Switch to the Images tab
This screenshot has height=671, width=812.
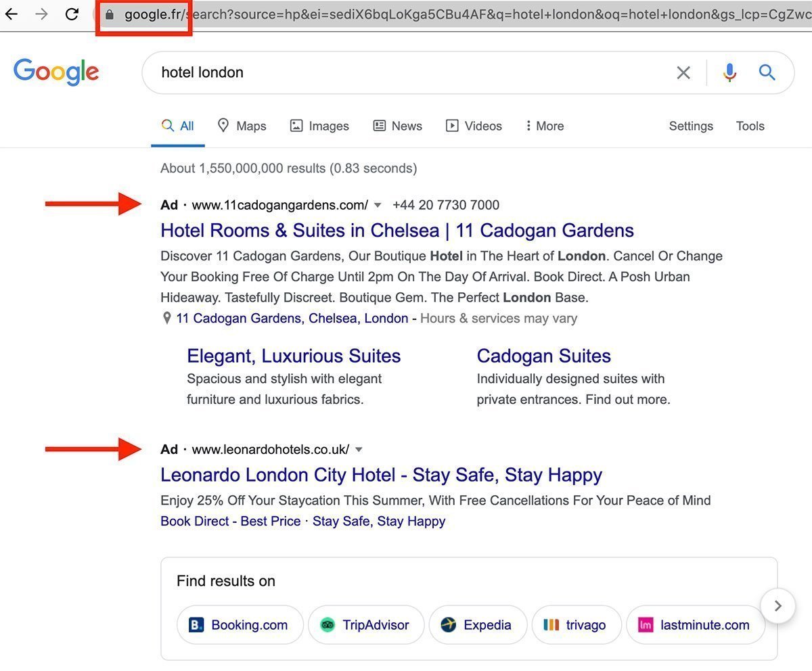[319, 126]
